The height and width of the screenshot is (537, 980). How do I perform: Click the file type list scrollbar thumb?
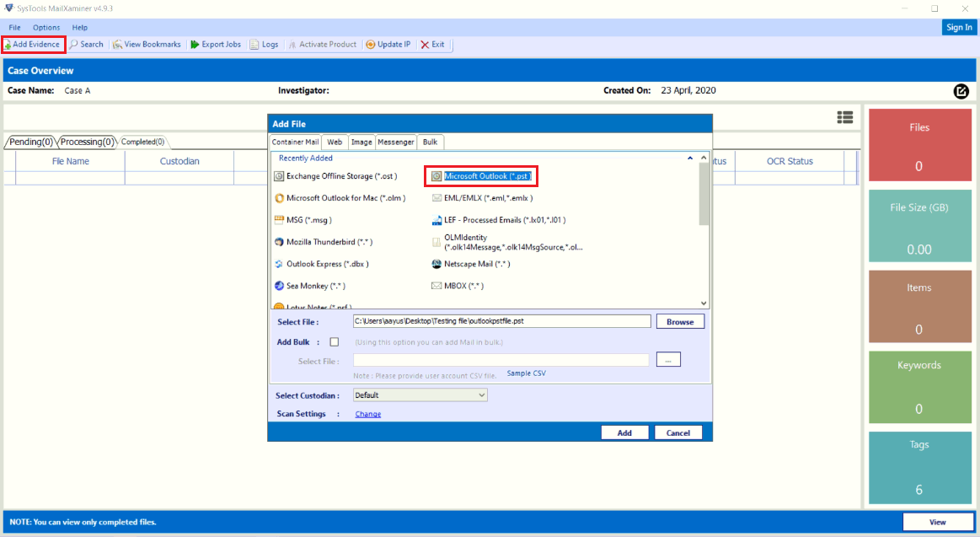click(704, 194)
